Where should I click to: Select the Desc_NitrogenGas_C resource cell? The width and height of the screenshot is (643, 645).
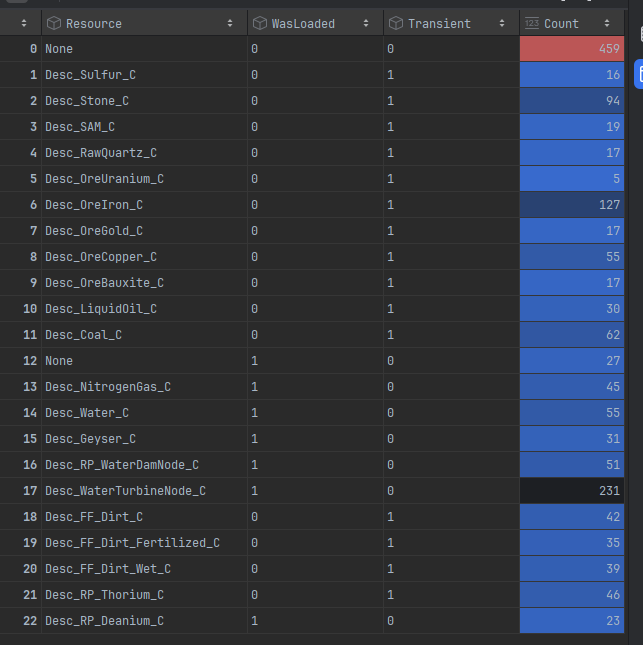pos(144,387)
